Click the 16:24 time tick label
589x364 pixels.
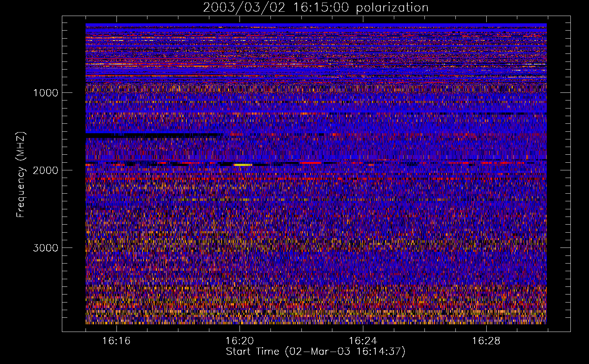363,341
